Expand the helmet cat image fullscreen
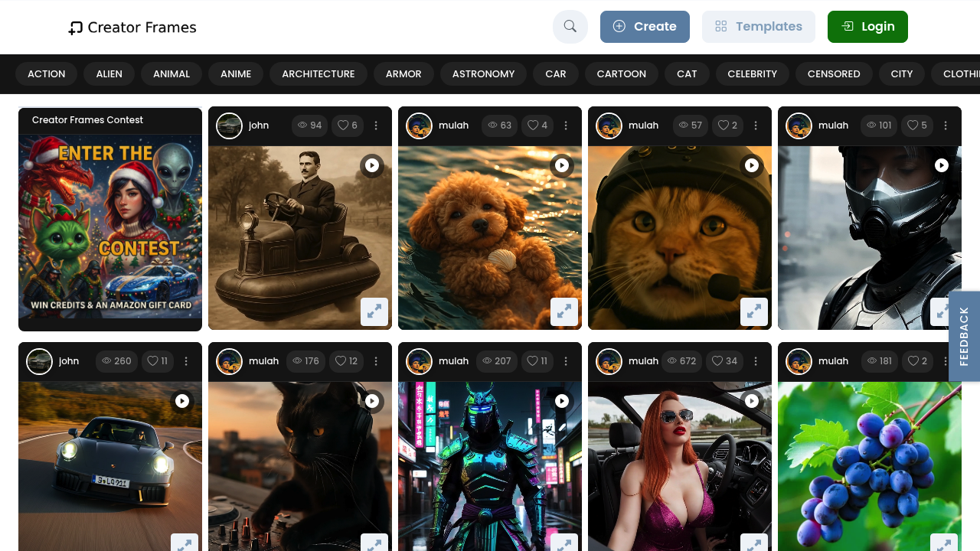Screen dimensions: 980x551 [x=754, y=311]
